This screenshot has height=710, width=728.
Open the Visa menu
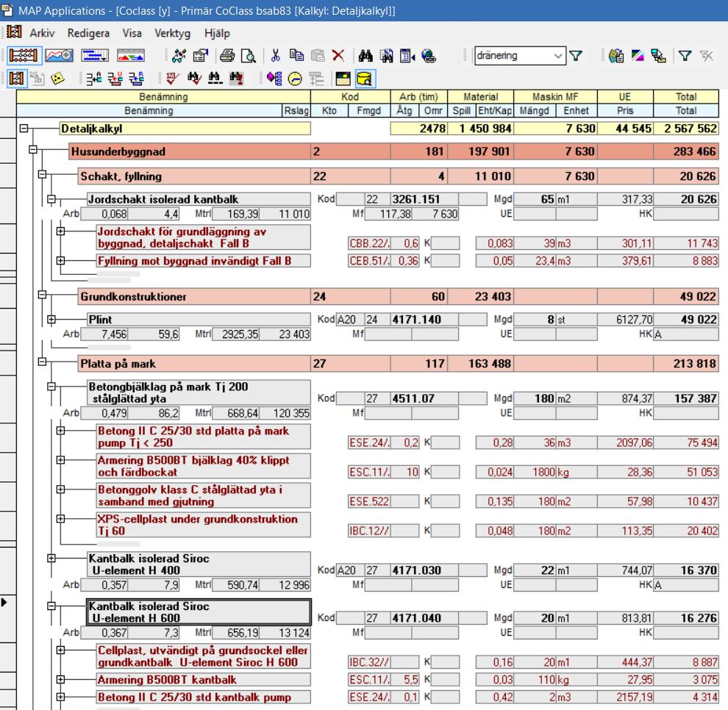pyautogui.click(x=132, y=33)
